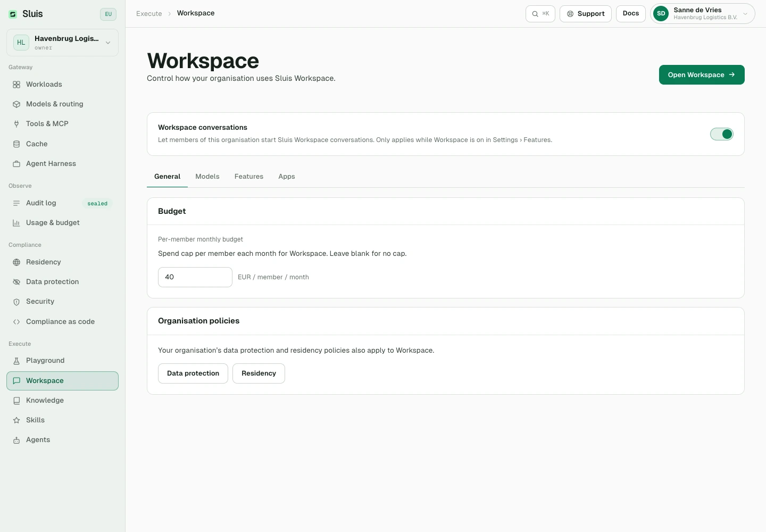The image size is (766, 532).
Task: Click the Agent Harness briefcase icon
Action: 16,164
